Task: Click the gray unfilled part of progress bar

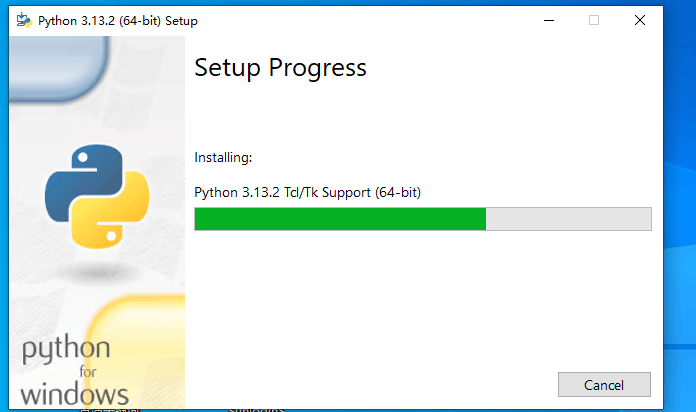Action: 569,219
